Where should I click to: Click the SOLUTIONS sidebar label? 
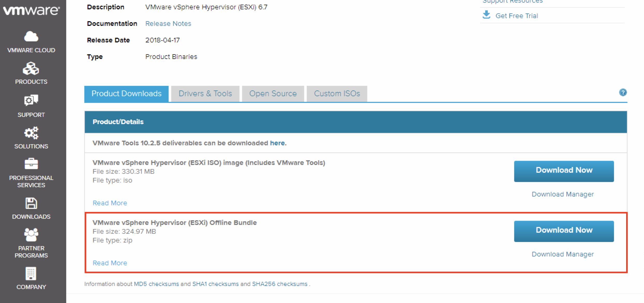(31, 146)
